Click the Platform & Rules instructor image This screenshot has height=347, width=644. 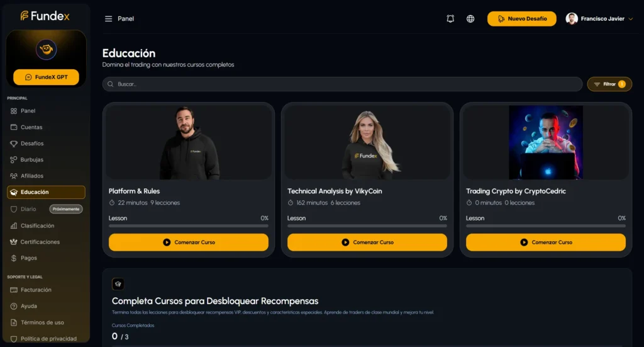coord(189,142)
